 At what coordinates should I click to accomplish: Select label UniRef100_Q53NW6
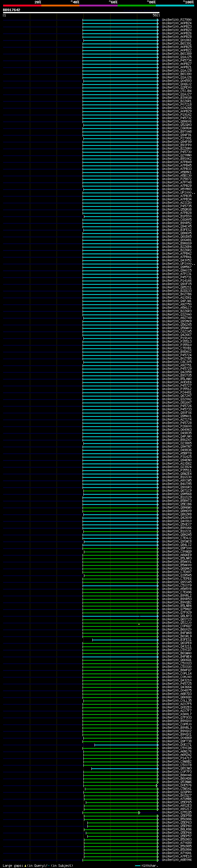coord(177,782)
